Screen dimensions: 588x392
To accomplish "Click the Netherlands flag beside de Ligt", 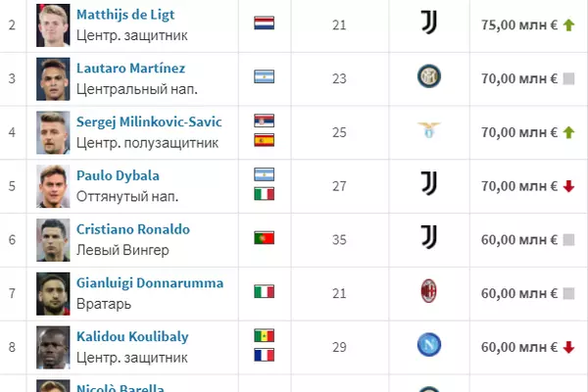I will coord(264,23).
